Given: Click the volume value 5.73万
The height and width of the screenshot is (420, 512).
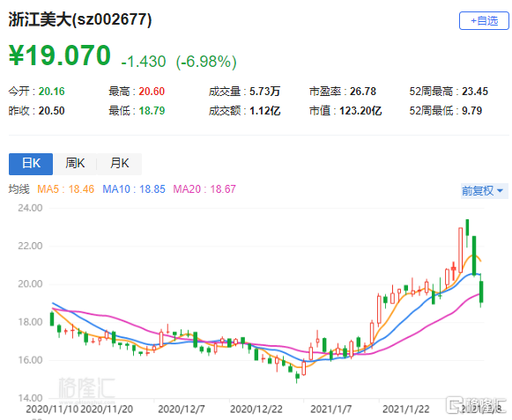Looking at the screenshot, I should pyautogui.click(x=265, y=92).
